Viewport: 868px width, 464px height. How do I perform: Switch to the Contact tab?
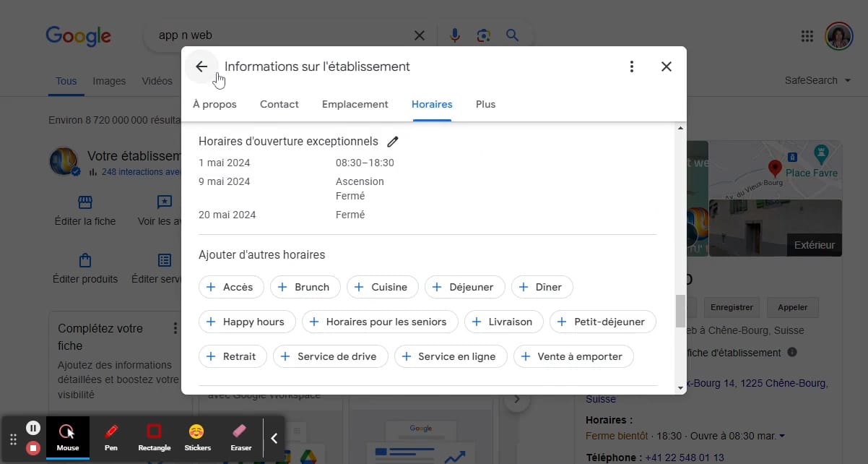(x=279, y=104)
